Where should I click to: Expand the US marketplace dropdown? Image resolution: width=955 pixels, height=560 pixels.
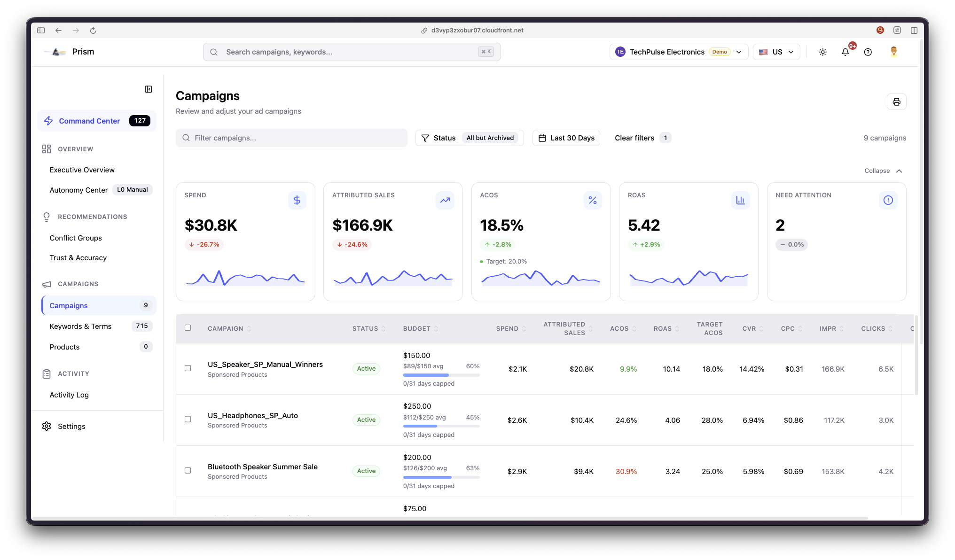776,52
